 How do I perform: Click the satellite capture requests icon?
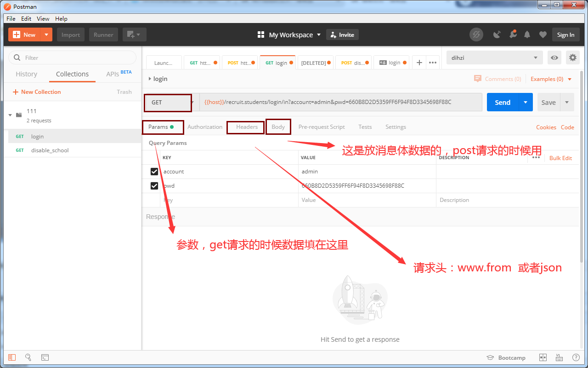click(497, 34)
